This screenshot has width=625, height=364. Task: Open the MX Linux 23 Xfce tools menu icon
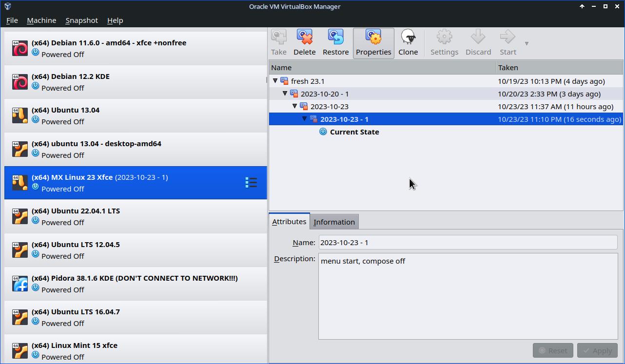click(251, 183)
